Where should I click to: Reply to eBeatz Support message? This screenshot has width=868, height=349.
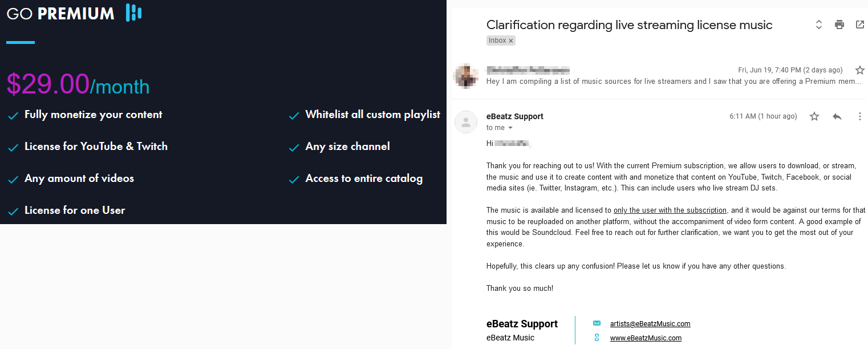pyautogui.click(x=837, y=116)
